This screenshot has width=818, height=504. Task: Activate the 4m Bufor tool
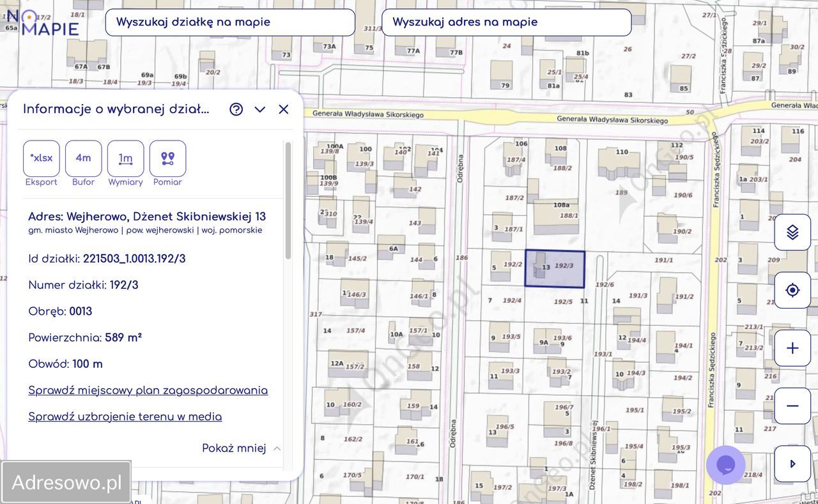[84, 158]
